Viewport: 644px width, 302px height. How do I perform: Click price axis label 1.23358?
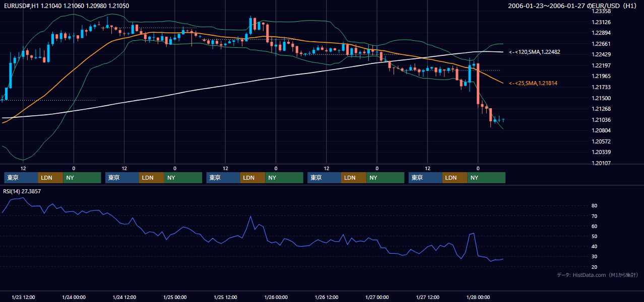601,11
